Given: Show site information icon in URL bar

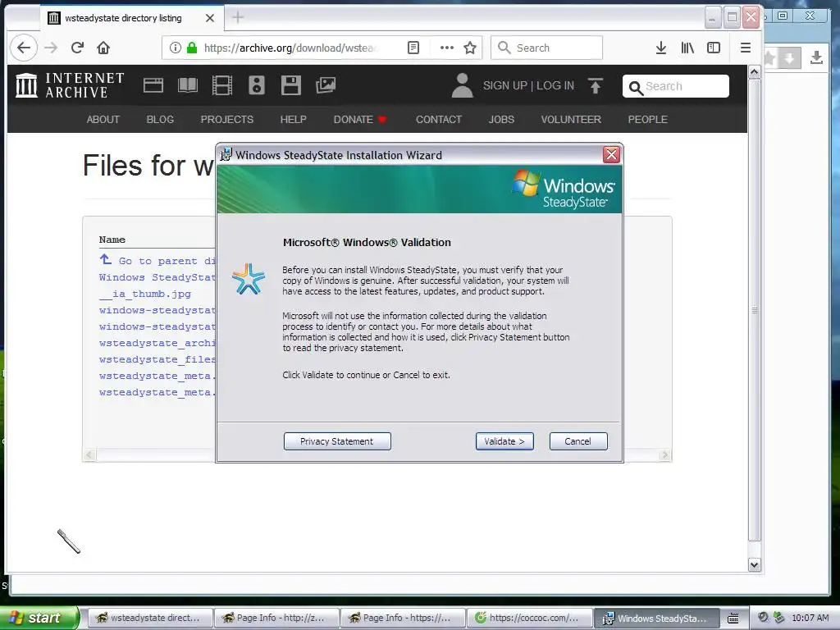Looking at the screenshot, I should click(x=176, y=48).
